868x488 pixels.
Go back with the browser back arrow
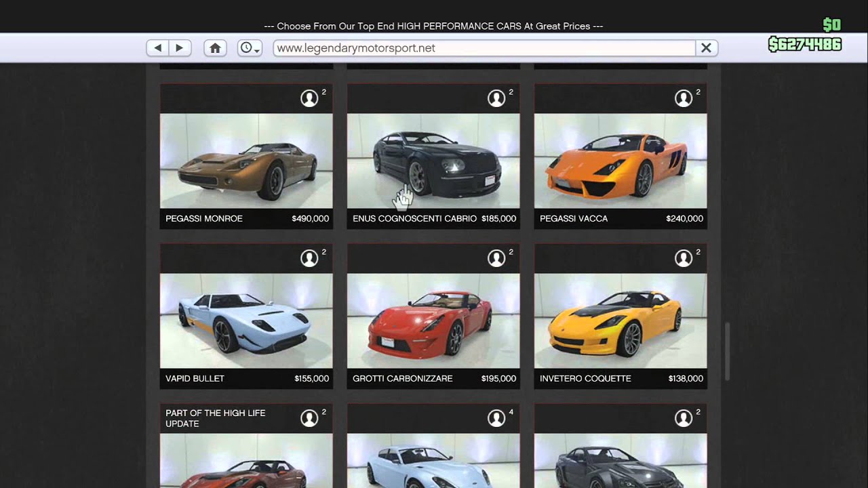[x=158, y=48]
